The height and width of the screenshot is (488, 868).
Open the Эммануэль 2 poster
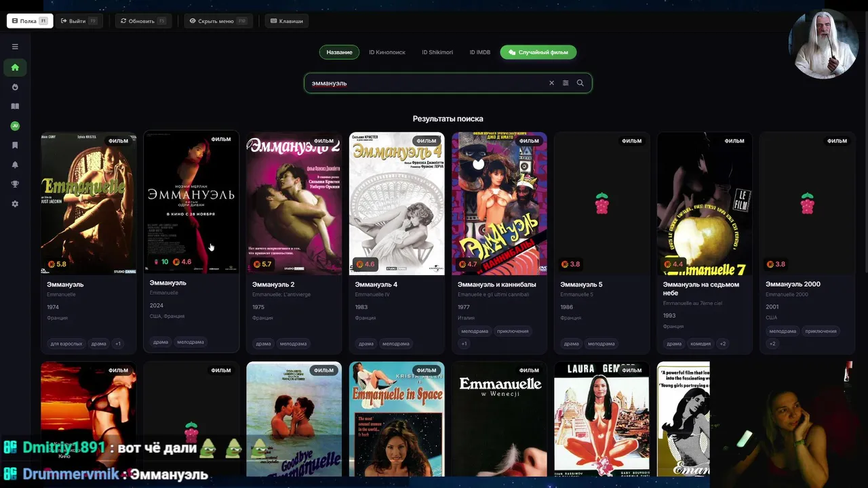(294, 203)
